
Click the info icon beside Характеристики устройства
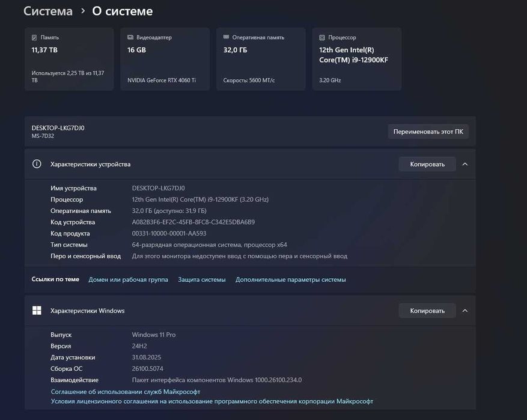point(37,164)
